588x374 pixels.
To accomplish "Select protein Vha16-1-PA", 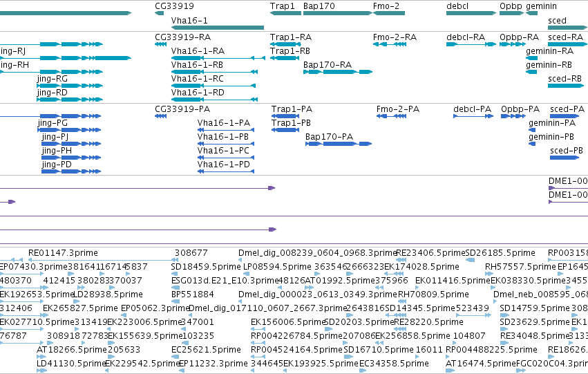I will point(223,123).
